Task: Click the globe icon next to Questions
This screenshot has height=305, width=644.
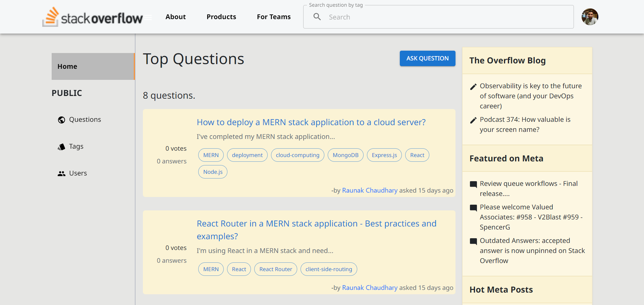Action: 61,119
